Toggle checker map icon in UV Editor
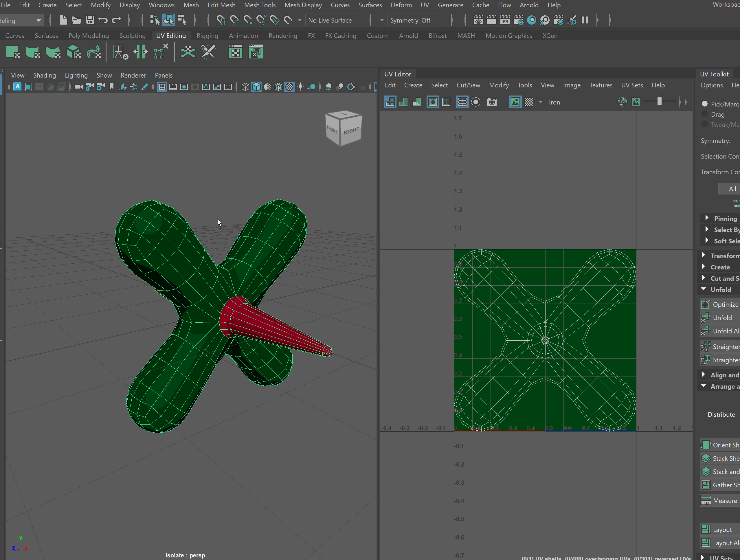740x560 pixels. coord(528,102)
